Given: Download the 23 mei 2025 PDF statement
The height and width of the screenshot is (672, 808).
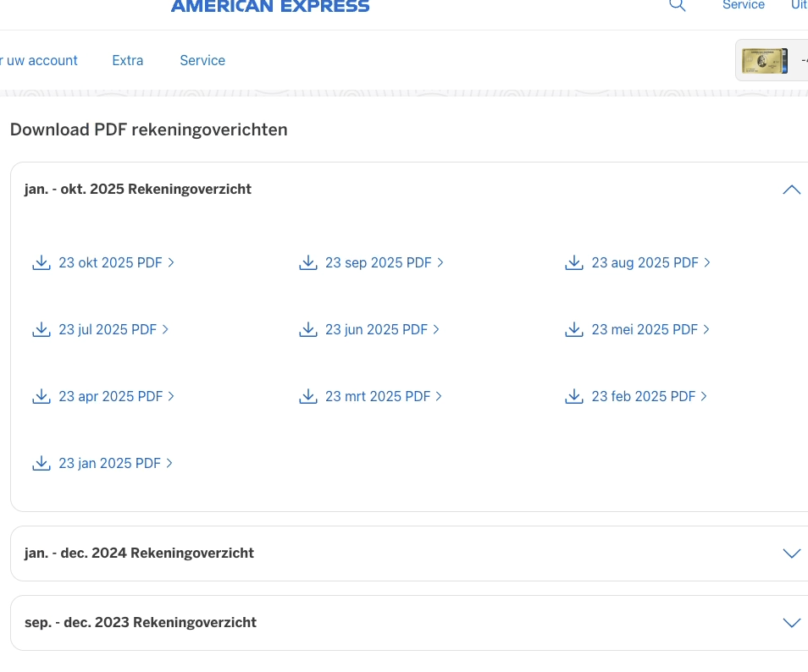Looking at the screenshot, I should click(x=650, y=329).
